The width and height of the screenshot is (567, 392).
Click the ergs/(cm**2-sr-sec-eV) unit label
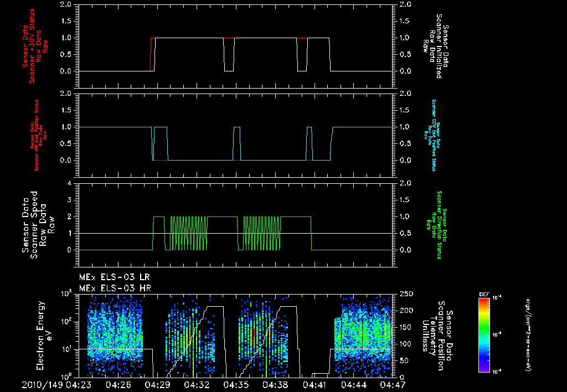(528, 334)
